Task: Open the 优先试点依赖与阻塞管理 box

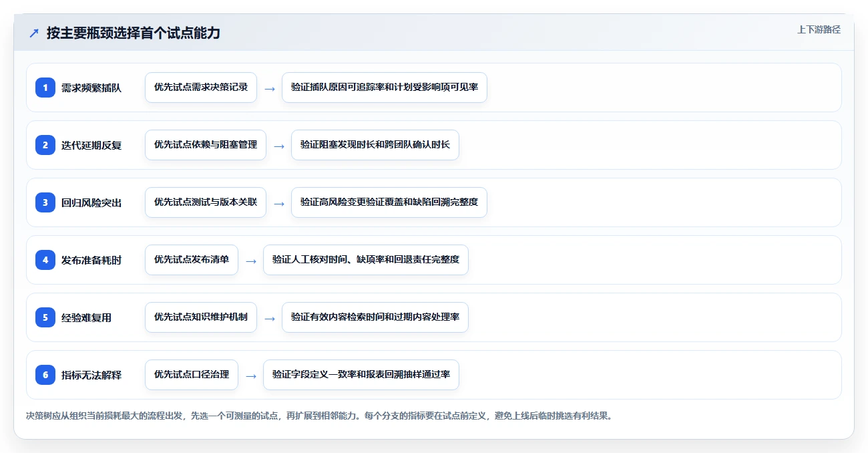Action: click(206, 145)
